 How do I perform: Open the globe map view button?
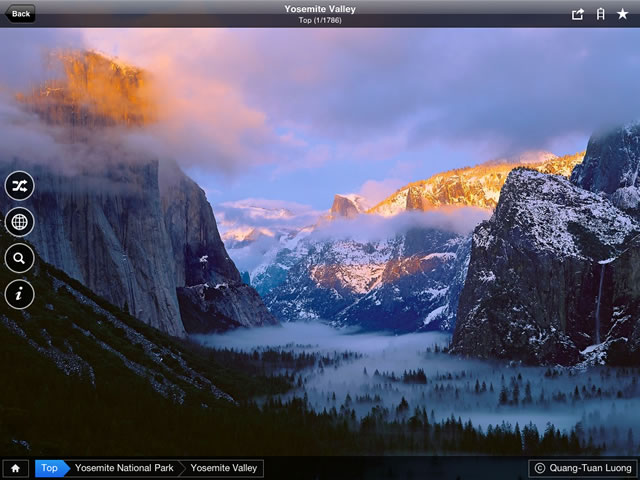[x=20, y=222]
